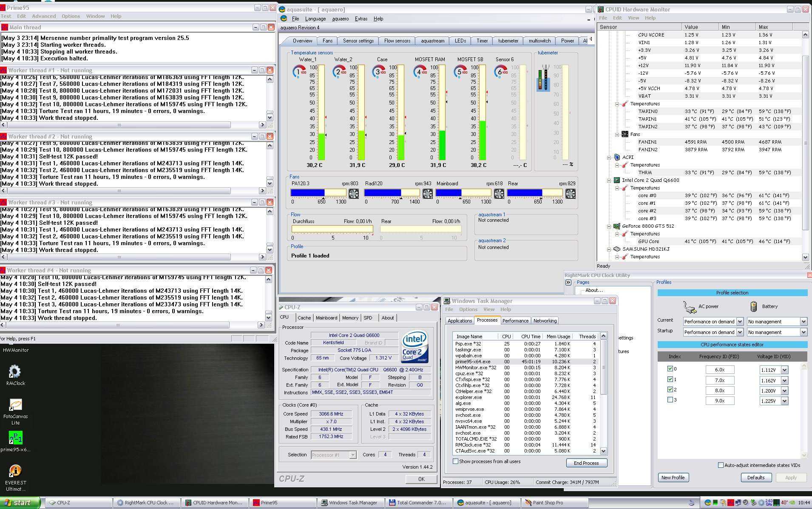The width and height of the screenshot is (812, 509).
Task: Collapse the GeForce 8800 GTS 512 node
Action: click(609, 226)
